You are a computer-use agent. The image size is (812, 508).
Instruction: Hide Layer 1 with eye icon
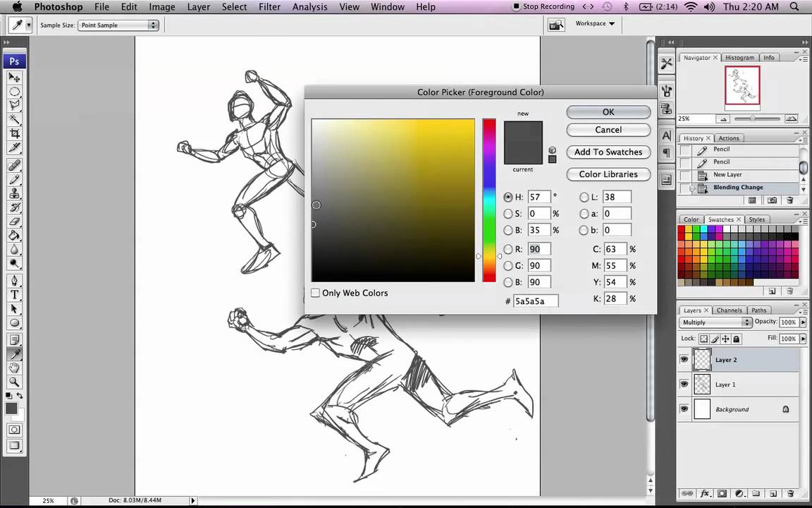point(684,384)
